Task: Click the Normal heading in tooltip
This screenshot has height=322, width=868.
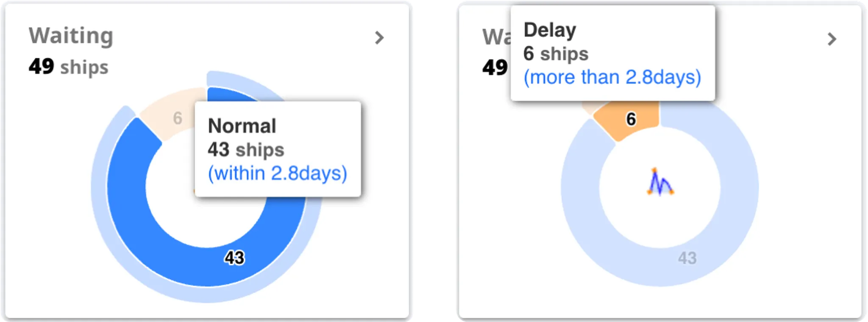Action: click(242, 126)
